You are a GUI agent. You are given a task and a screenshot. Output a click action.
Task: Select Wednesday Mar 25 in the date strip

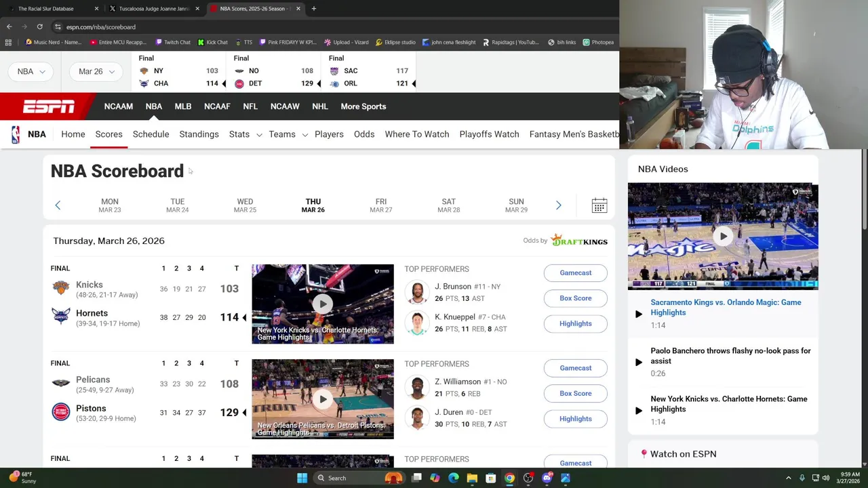[245, 205]
